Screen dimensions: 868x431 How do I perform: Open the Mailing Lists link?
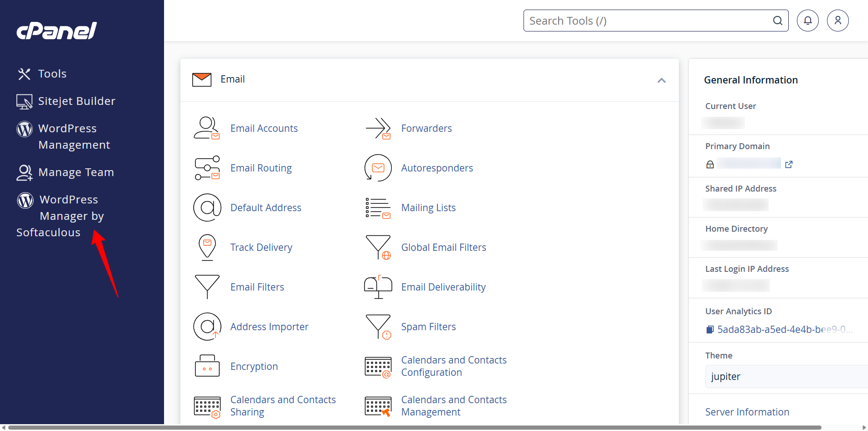(428, 208)
